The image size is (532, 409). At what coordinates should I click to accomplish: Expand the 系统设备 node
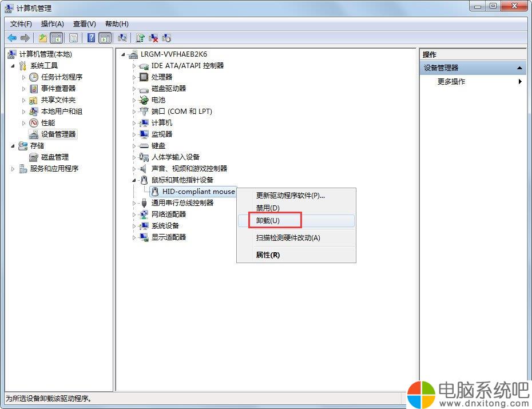(x=134, y=226)
